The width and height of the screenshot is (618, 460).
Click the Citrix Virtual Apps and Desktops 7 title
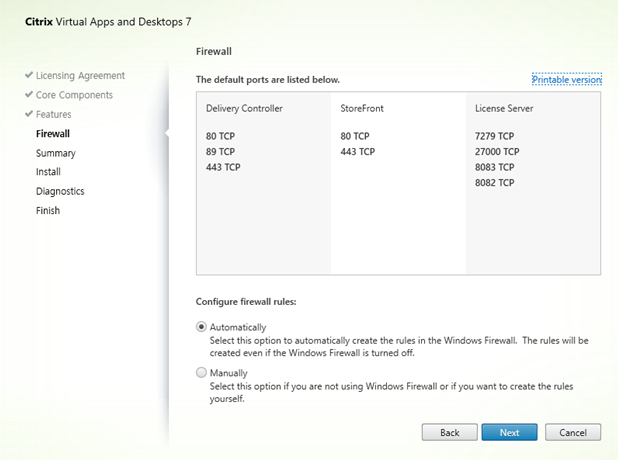pos(108,22)
